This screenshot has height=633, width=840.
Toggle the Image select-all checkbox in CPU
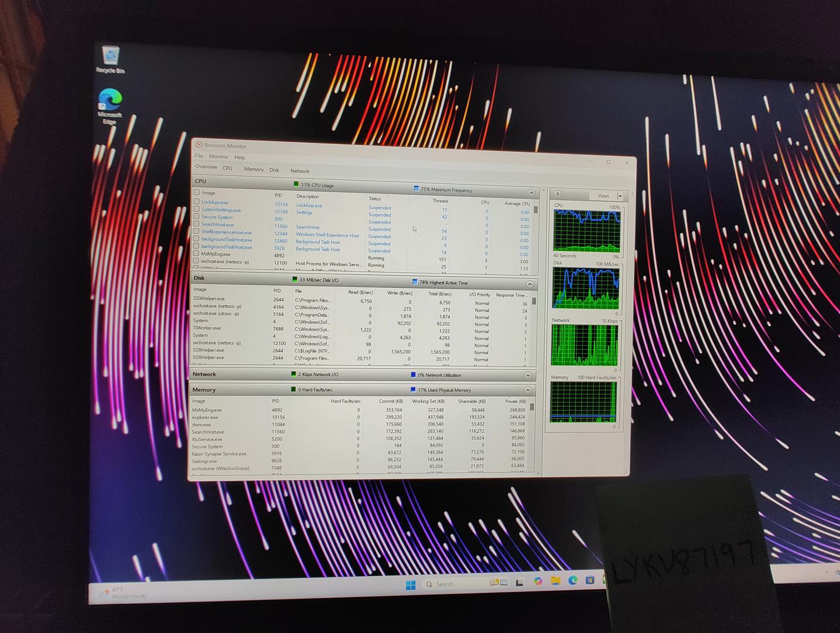pyautogui.click(x=197, y=192)
